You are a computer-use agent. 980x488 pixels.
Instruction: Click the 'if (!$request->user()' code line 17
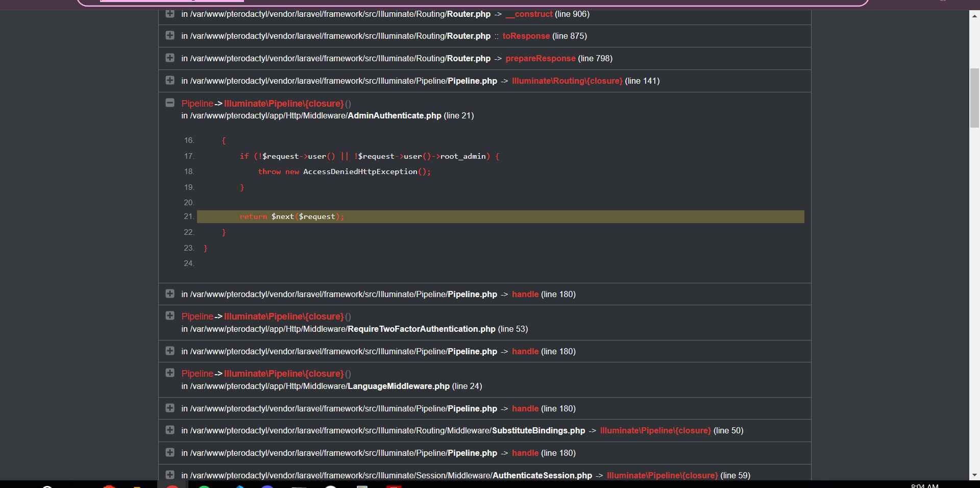[370, 156]
